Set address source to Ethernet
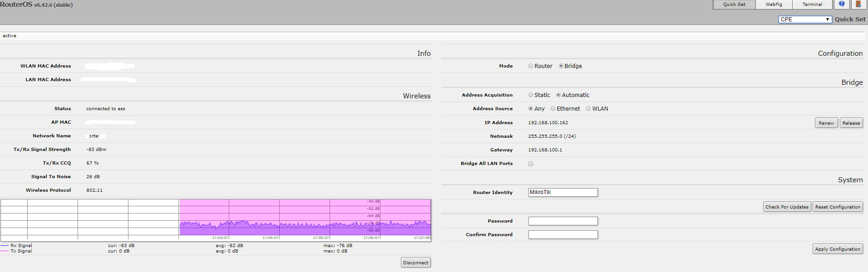Viewport: 868px width, 272px height. click(x=553, y=109)
